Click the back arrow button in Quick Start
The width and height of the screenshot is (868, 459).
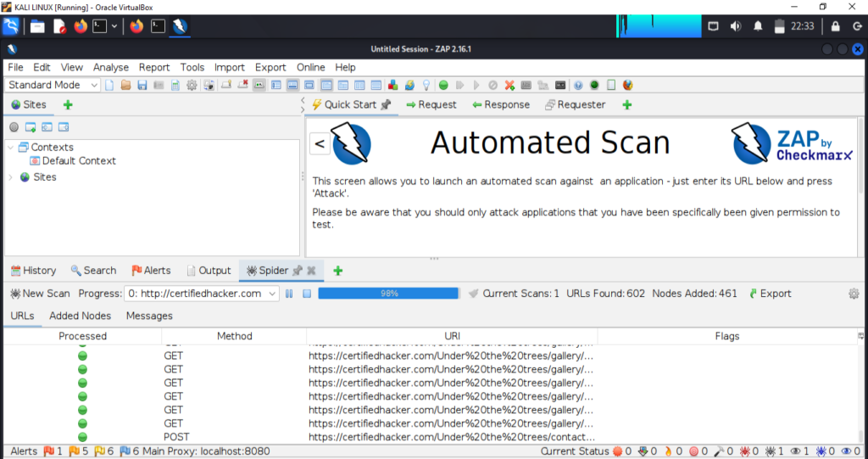click(320, 143)
